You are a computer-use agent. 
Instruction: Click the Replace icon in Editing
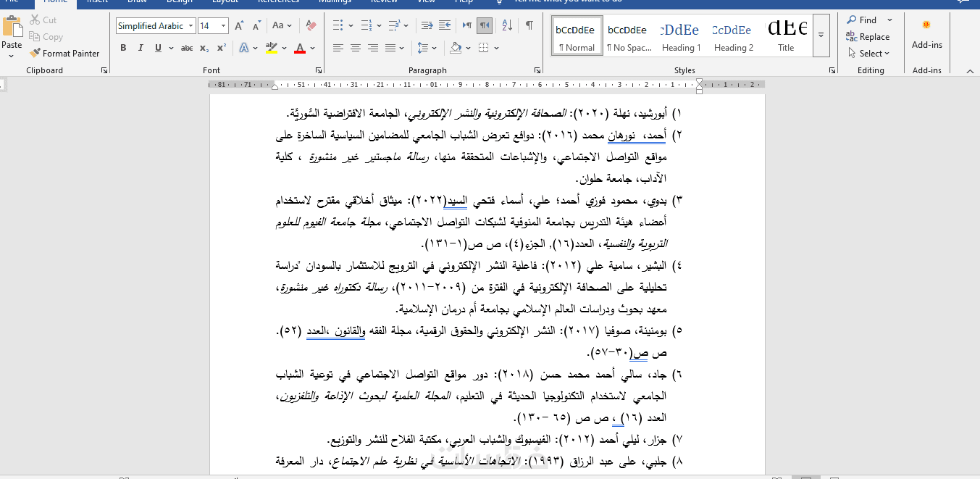(868, 37)
